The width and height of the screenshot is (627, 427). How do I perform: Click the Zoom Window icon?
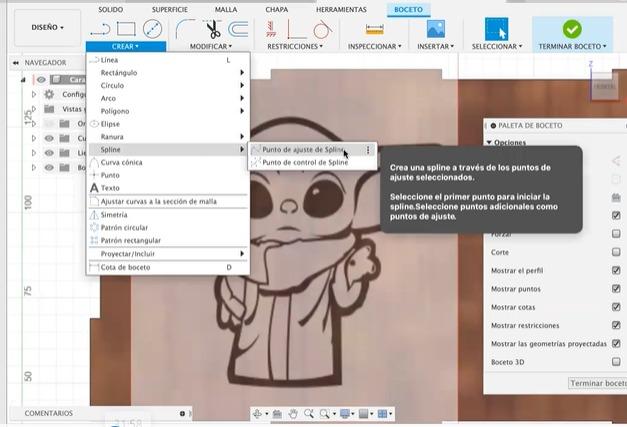pos(324,414)
